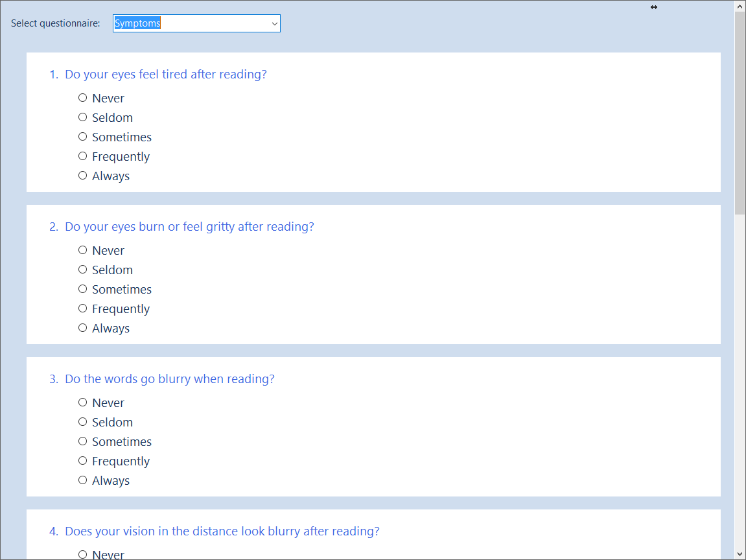Click the scroll up arrow on scrollbar
The height and width of the screenshot is (560, 746).
coord(740,6)
